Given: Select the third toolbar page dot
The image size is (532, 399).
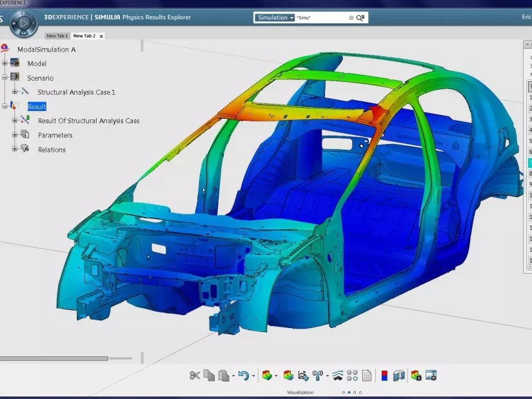Looking at the screenshot, I should [x=355, y=393].
